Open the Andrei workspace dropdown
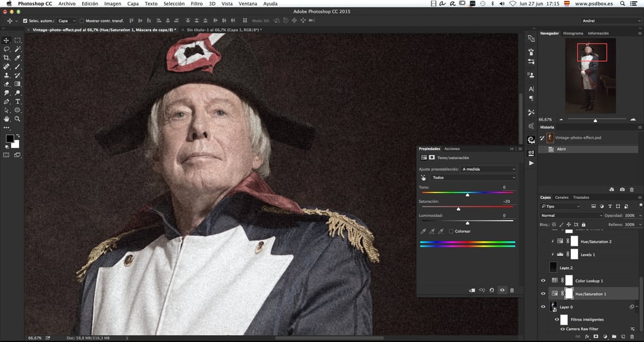 click(611, 21)
